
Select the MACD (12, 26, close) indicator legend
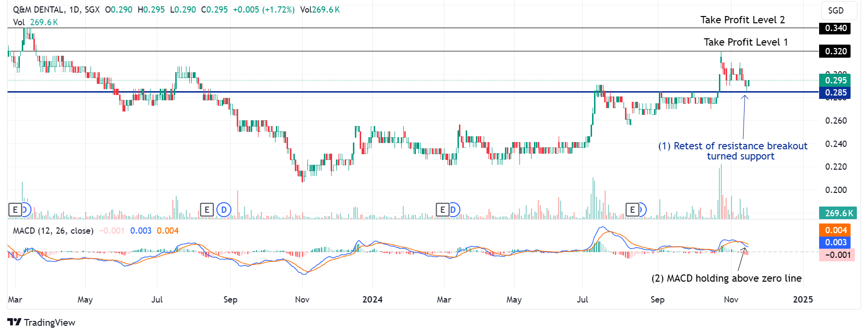pos(53,231)
